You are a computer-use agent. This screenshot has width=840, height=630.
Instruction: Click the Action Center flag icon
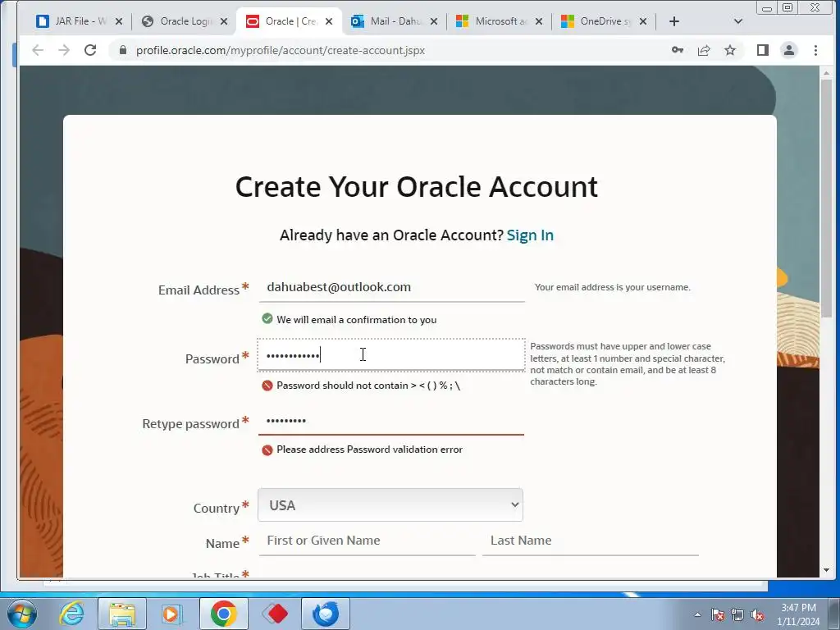click(x=718, y=614)
